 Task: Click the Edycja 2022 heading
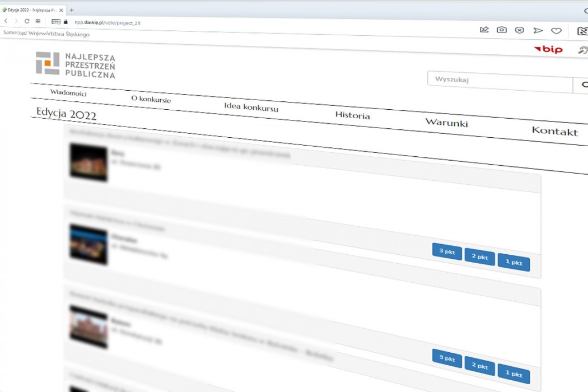coord(66,113)
